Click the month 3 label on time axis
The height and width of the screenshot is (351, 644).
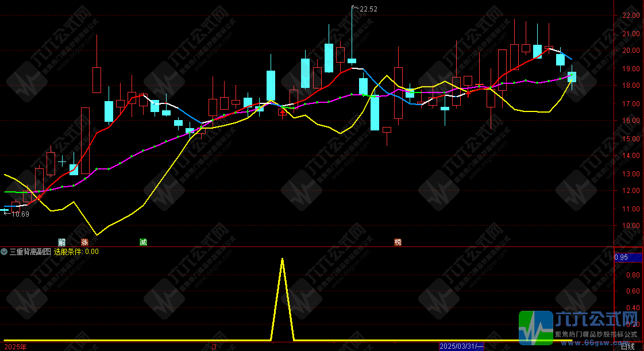pos(214,346)
